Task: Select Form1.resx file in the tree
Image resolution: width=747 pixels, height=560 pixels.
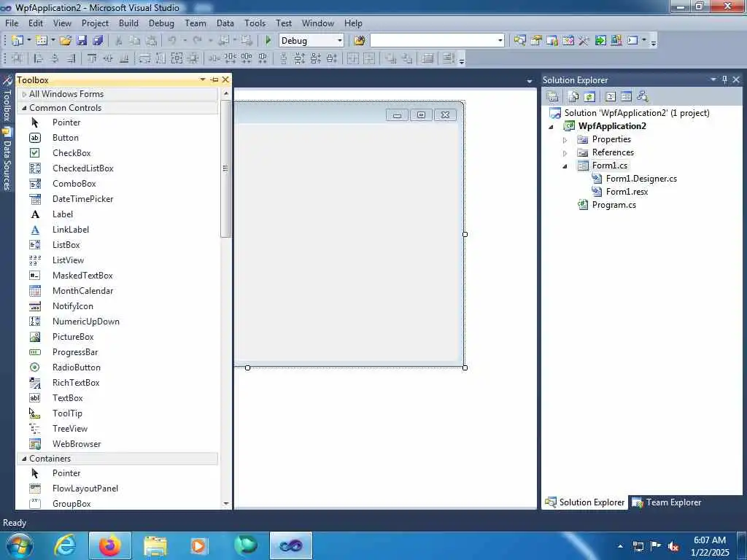Action: coord(627,192)
